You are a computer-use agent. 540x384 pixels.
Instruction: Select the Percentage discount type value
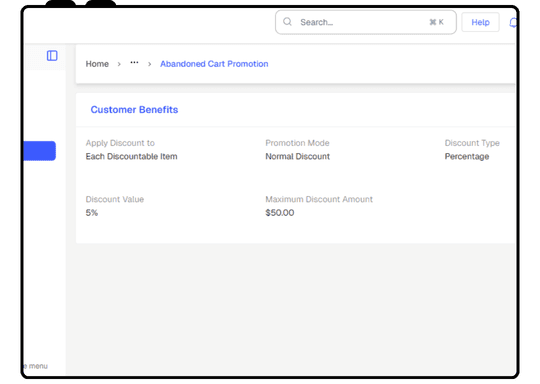pos(467,156)
